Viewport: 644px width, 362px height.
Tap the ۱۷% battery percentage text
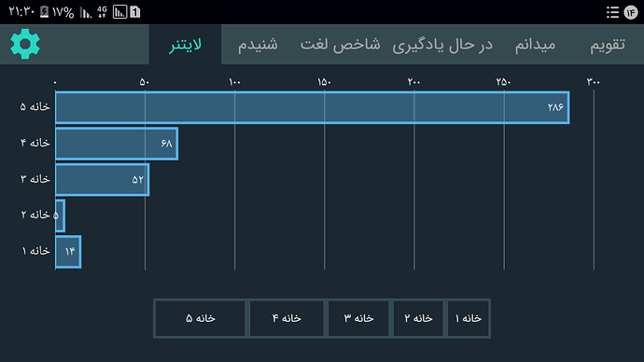[x=63, y=12]
